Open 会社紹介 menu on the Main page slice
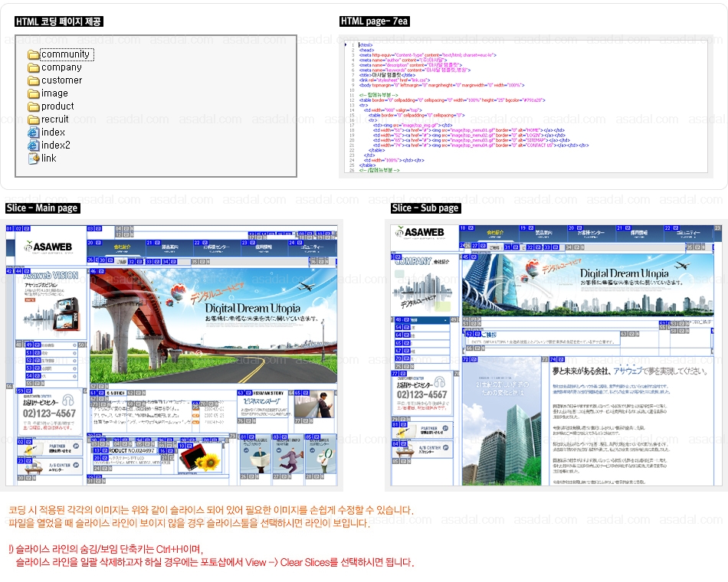This screenshot has width=728, height=582. pos(122,247)
